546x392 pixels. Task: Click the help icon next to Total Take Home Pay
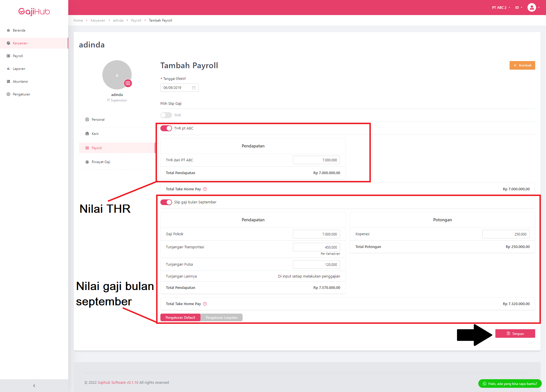click(206, 189)
